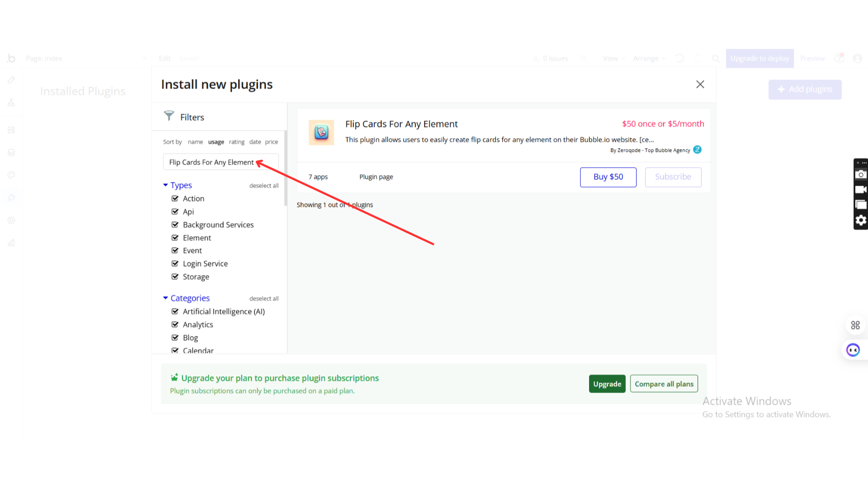Viewport: 868px width, 489px height.
Task: Open the Arrange dropdown menu
Action: point(649,58)
